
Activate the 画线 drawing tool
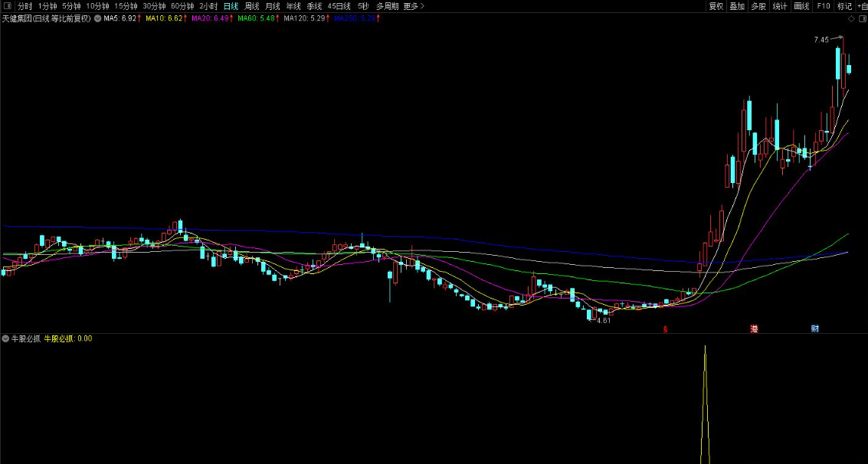point(801,6)
